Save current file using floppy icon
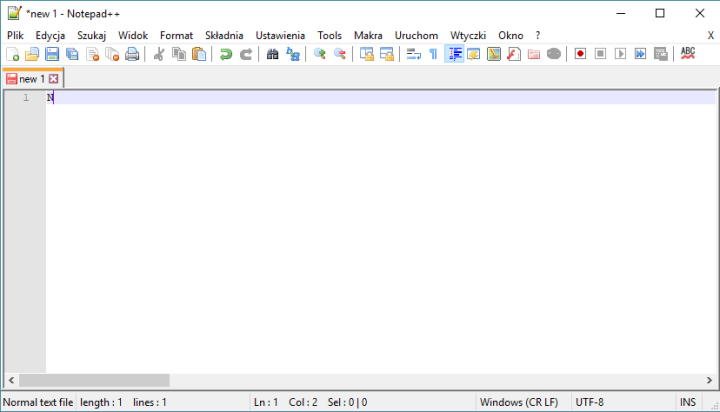Image resolution: width=720 pixels, height=412 pixels. click(52, 54)
